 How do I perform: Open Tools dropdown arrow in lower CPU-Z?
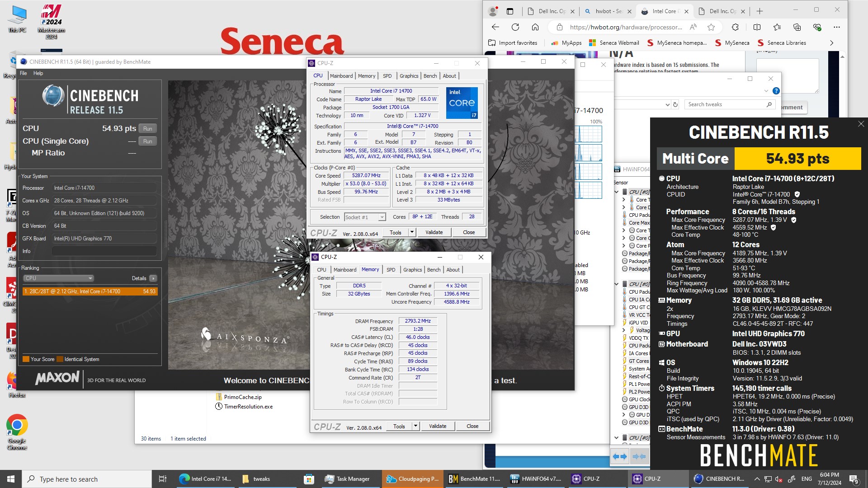pyautogui.click(x=415, y=426)
